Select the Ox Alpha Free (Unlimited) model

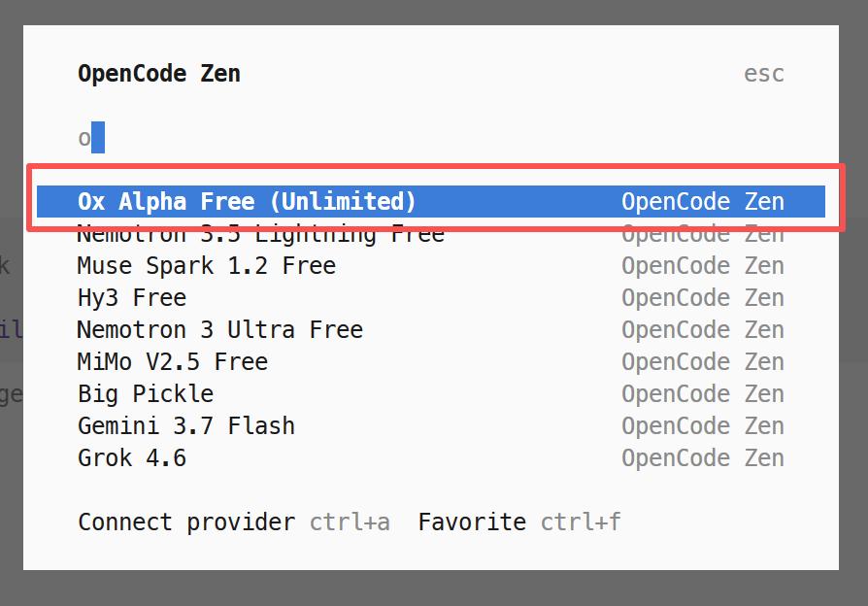431,202
